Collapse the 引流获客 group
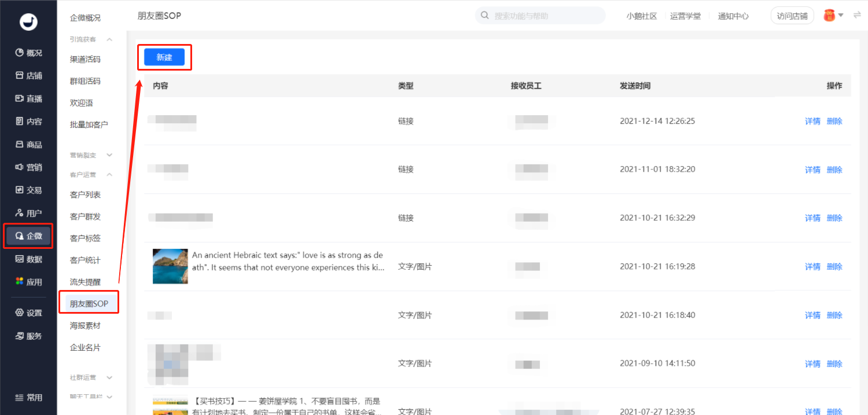868x415 pixels. pos(109,39)
